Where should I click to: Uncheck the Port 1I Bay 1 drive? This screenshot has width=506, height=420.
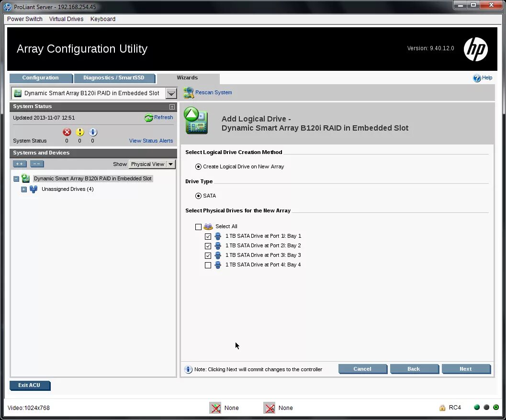pos(208,236)
